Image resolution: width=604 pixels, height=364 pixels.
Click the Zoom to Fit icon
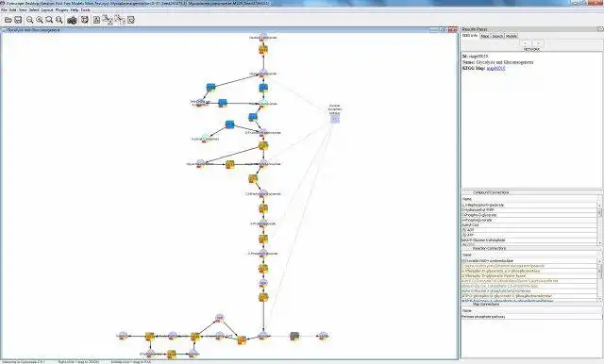[x=59, y=20]
